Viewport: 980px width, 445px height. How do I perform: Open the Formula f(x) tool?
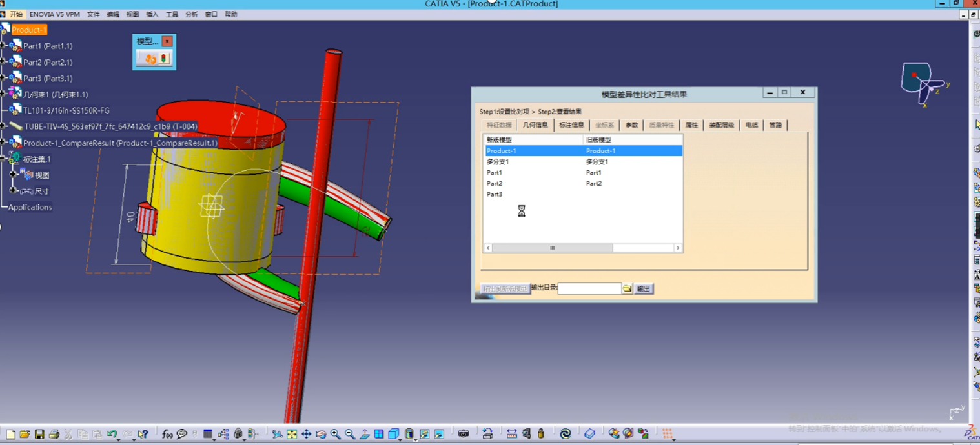pyautogui.click(x=167, y=434)
